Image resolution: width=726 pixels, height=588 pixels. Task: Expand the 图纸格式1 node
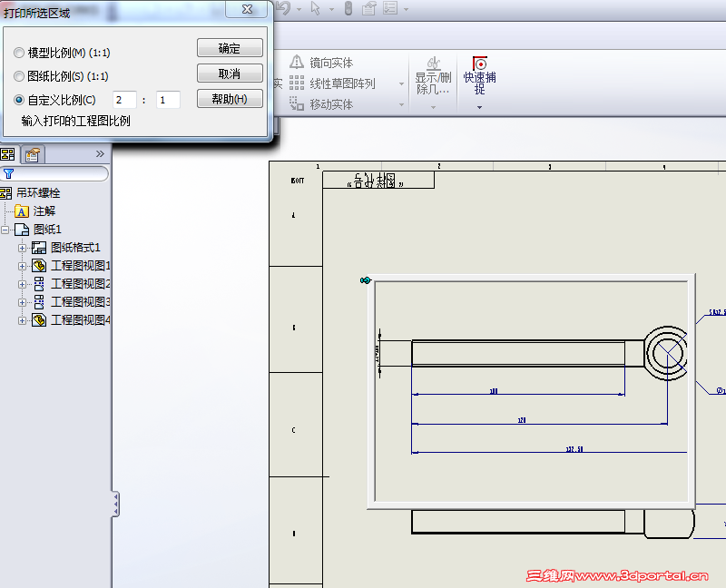click(22, 248)
